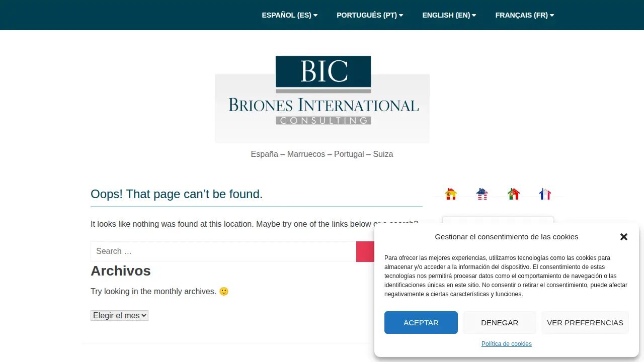Open the Français (FR) language menu
This screenshot has height=362, width=644.
[x=525, y=15]
